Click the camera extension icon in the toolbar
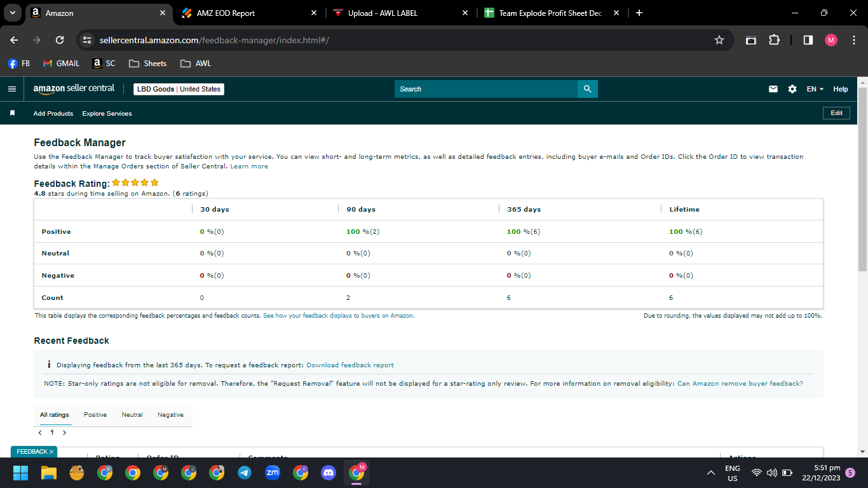This screenshot has height=488, width=868. point(751,40)
